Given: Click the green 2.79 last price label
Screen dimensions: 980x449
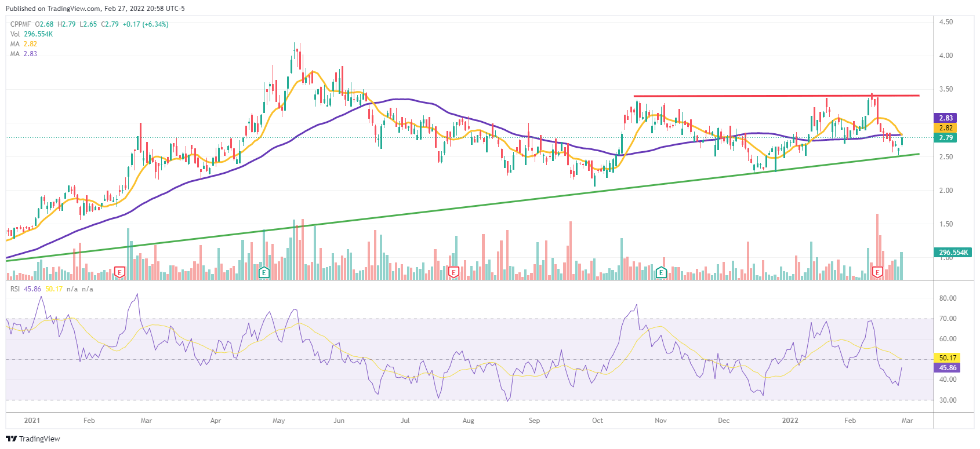Looking at the screenshot, I should 946,138.
